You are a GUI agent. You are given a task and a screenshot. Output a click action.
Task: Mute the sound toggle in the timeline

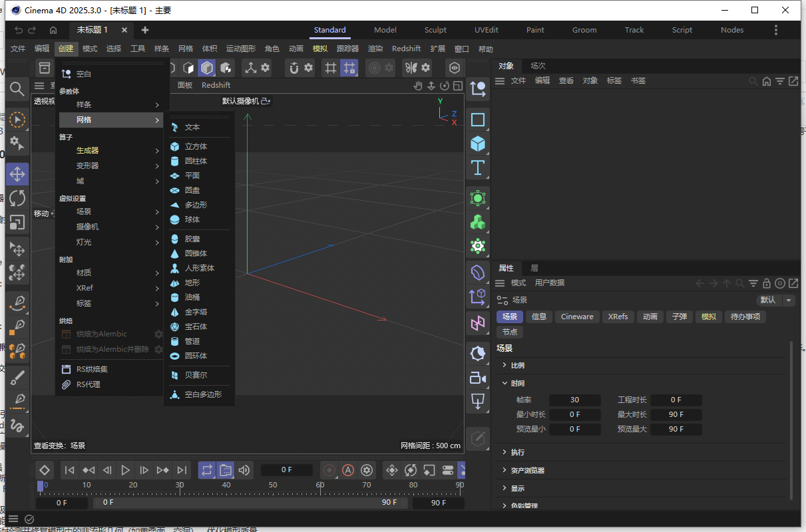(244, 470)
